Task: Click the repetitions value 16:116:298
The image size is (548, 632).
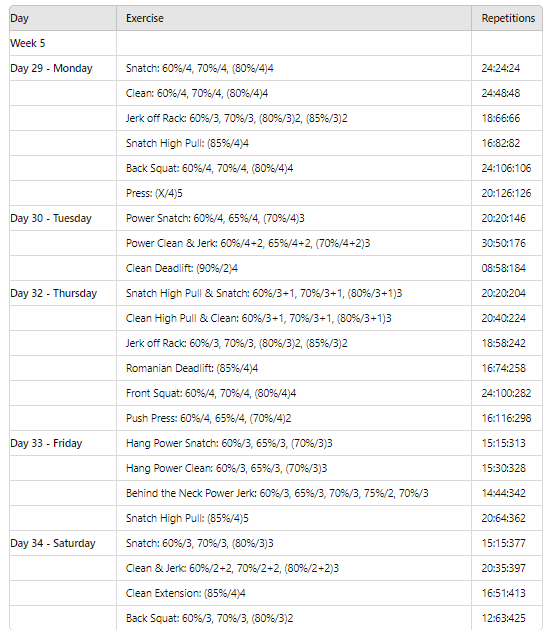Action: click(506, 418)
